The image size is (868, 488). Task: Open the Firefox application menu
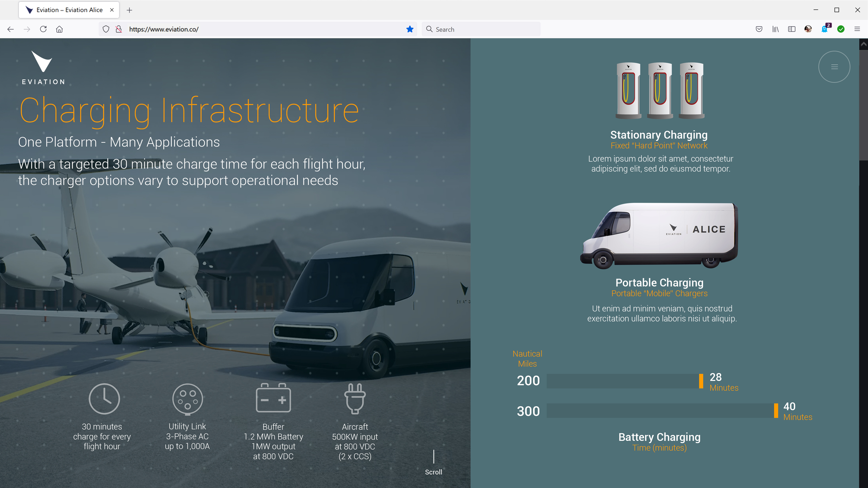[x=857, y=29]
